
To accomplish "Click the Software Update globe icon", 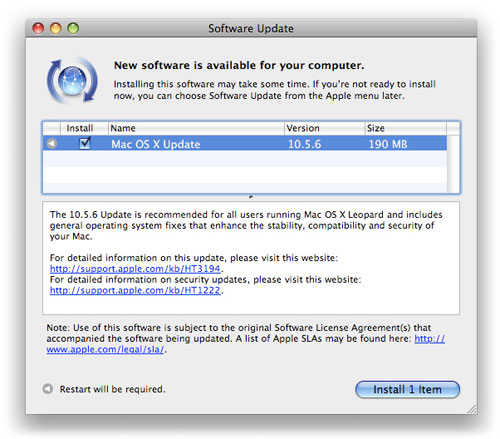I will pyautogui.click(x=72, y=80).
